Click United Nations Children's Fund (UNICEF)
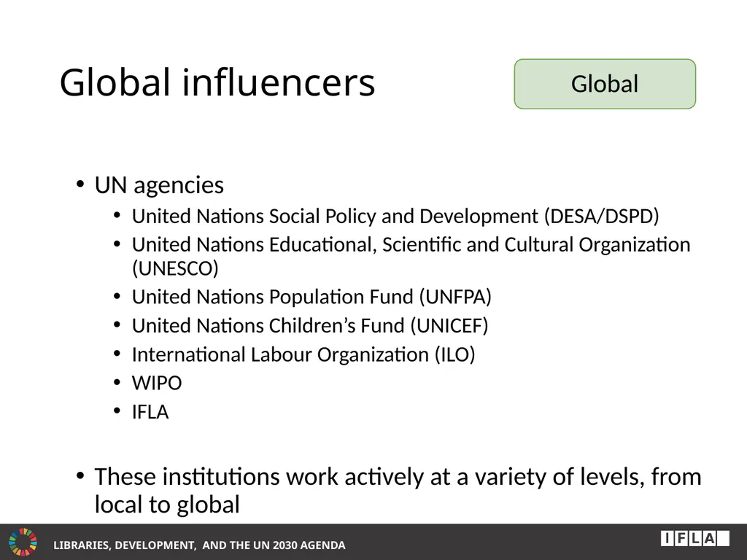 (x=310, y=326)
